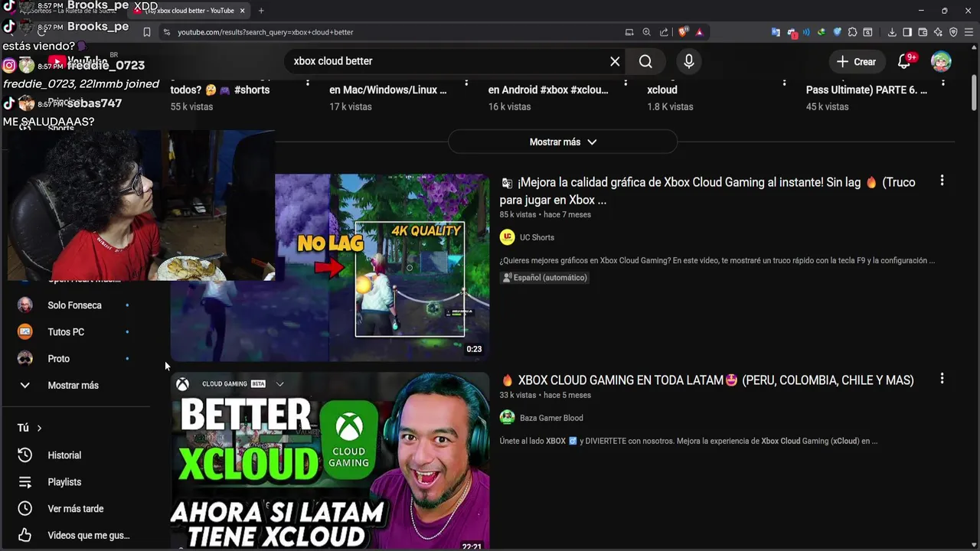Start voice search with the microphone
Screen dimensions: 980x551
tap(689, 61)
